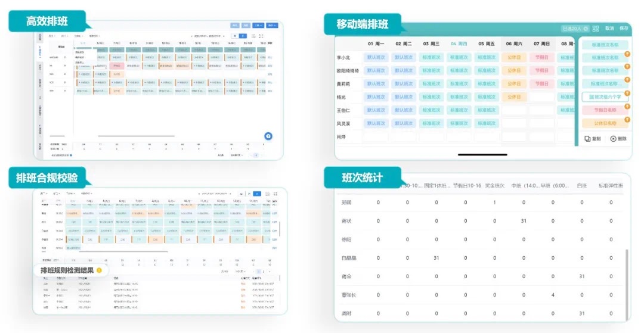The image size is (644, 333).
Task: Click horizontal scrollbar in 排班合规校验 schedule grid
Action: pyautogui.click(x=123, y=251)
